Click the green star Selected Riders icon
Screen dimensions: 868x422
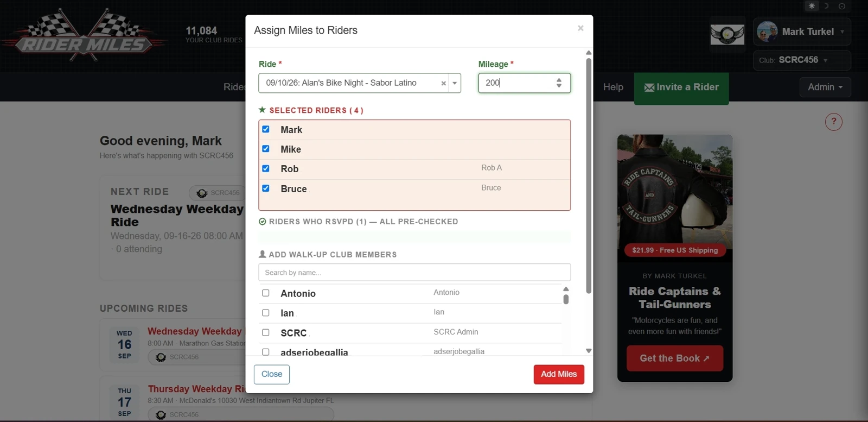262,110
